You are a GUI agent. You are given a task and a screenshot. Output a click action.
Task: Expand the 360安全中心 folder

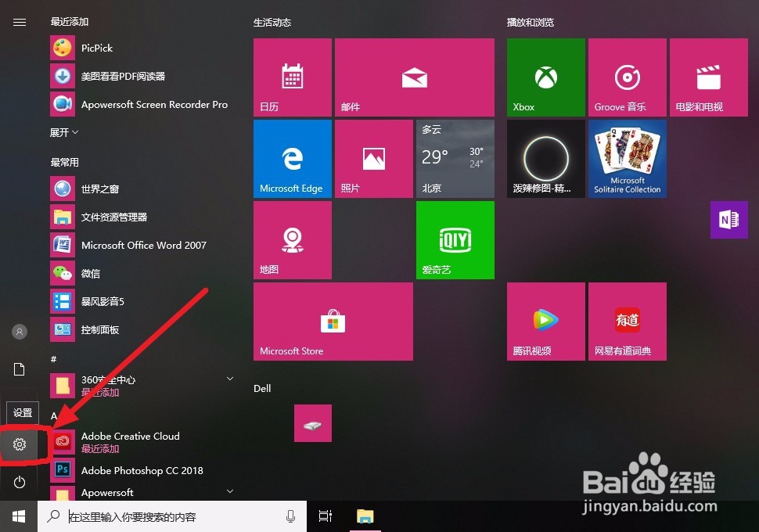pos(230,379)
